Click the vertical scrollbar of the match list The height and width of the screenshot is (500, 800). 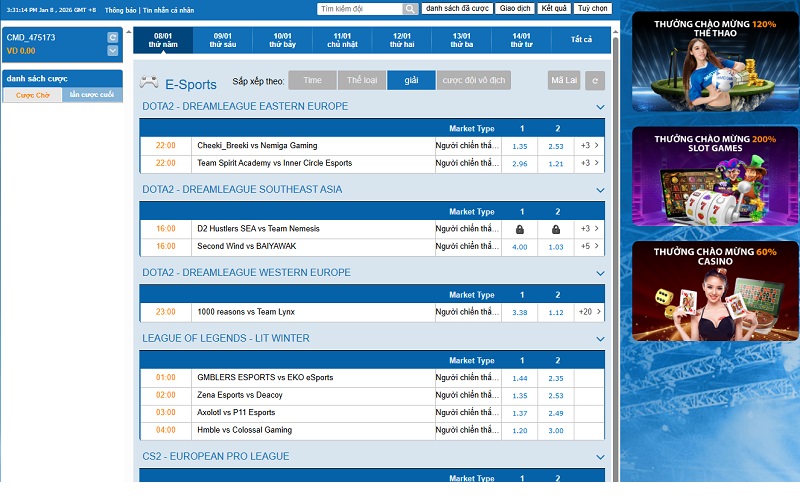pyautogui.click(x=615, y=250)
